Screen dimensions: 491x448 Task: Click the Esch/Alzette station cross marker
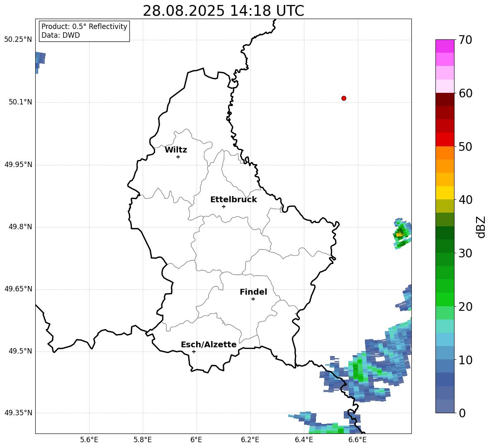tap(194, 351)
